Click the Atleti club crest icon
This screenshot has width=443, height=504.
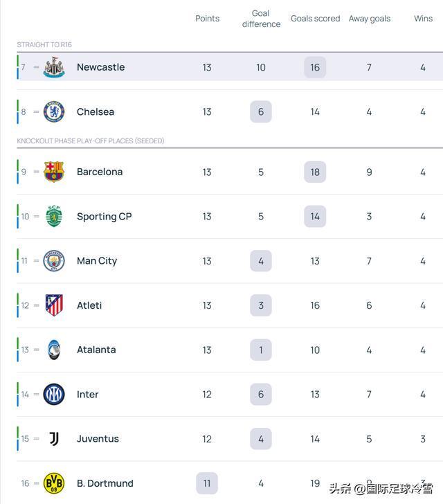(x=54, y=305)
